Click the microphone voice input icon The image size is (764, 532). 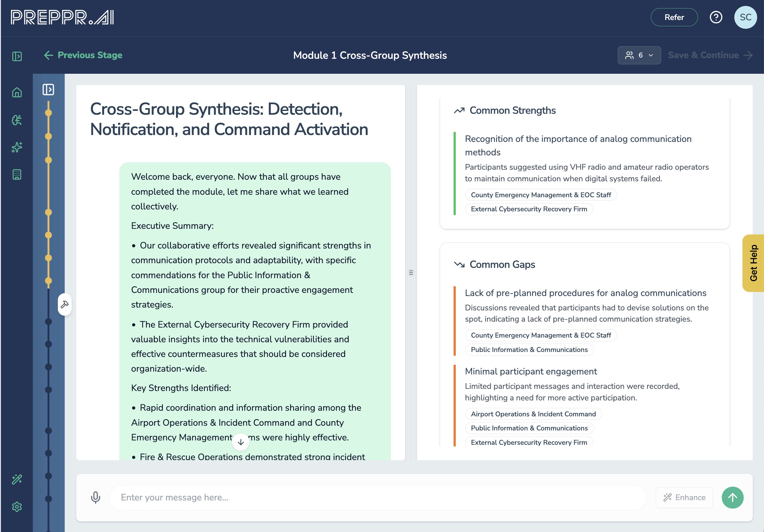[96, 497]
